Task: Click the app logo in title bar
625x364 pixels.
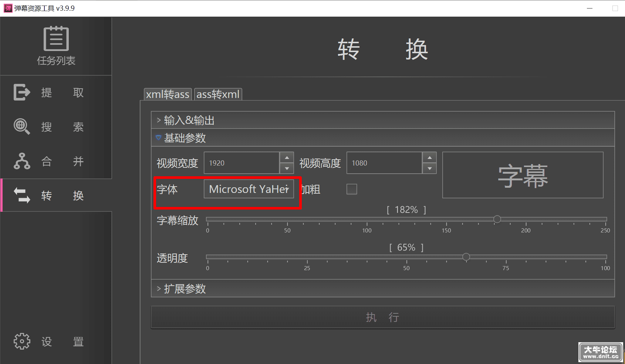Action: pyautogui.click(x=8, y=8)
